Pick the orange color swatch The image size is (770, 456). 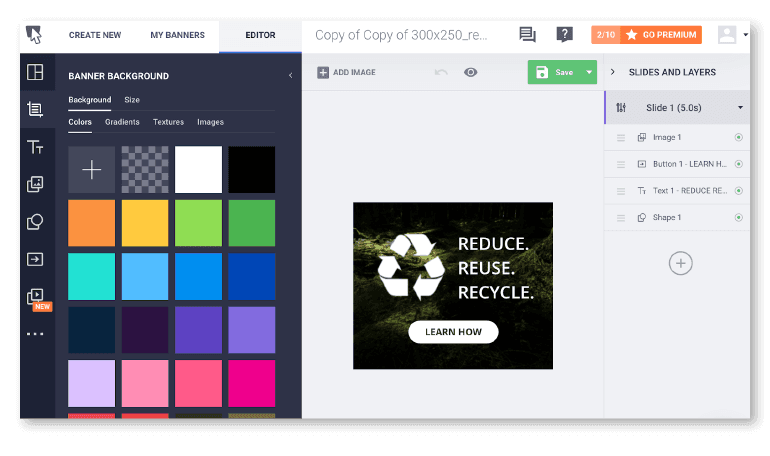[91, 222]
